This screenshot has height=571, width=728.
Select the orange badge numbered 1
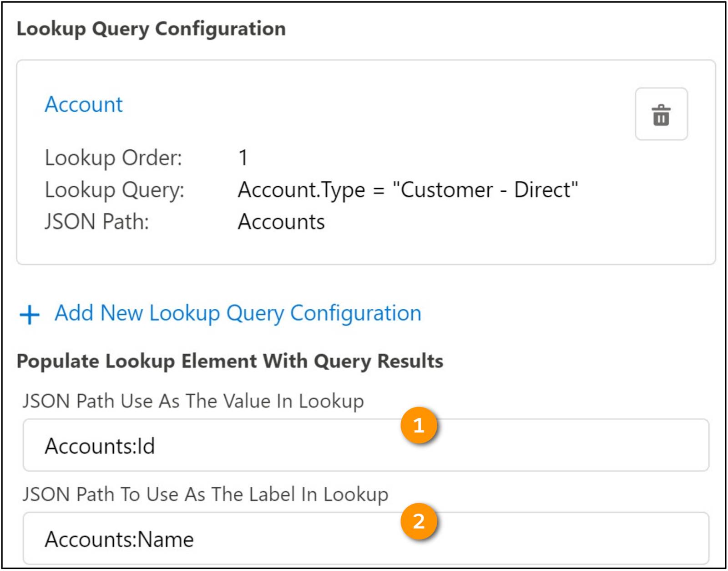tap(420, 426)
